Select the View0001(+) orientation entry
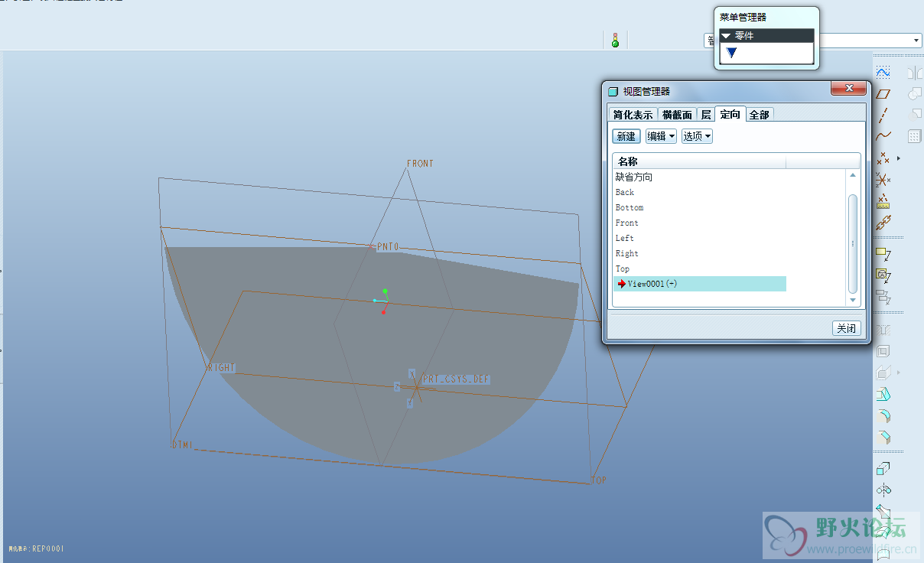 (700, 284)
